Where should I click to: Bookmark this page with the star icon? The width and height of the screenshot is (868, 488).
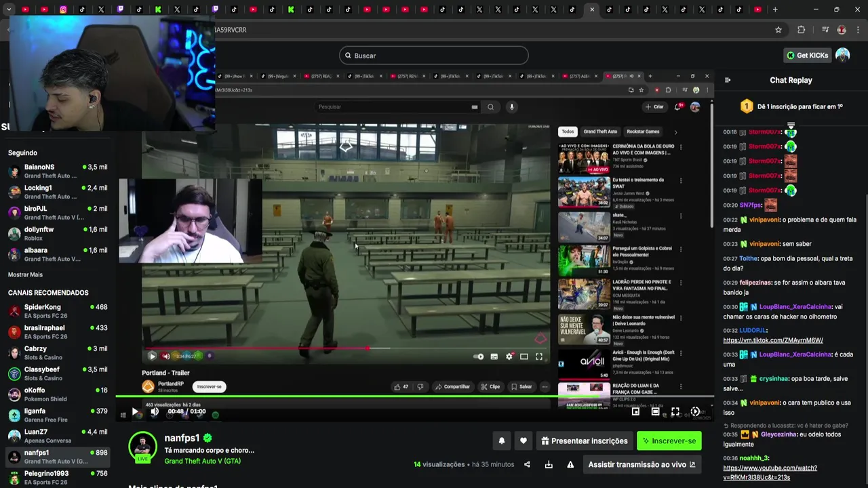coord(778,30)
